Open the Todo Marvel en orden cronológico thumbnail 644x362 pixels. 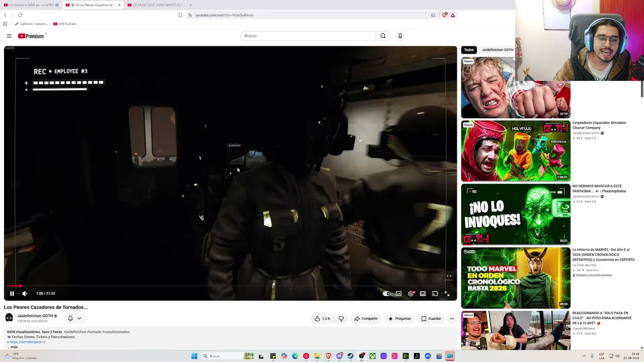pos(516,278)
